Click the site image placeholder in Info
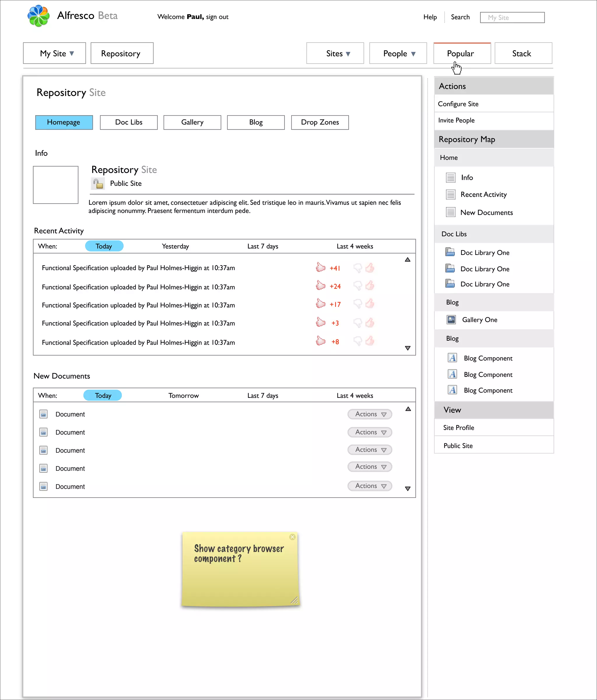 tap(56, 185)
